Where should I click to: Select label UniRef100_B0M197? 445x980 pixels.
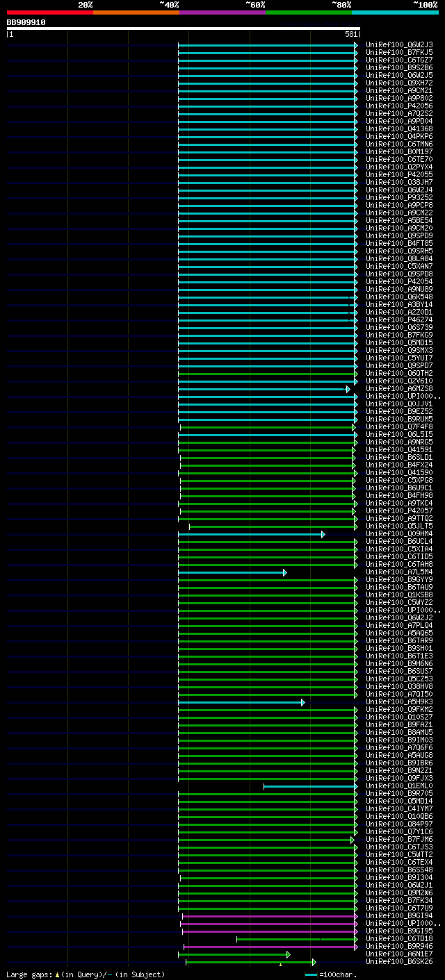pyautogui.click(x=399, y=151)
